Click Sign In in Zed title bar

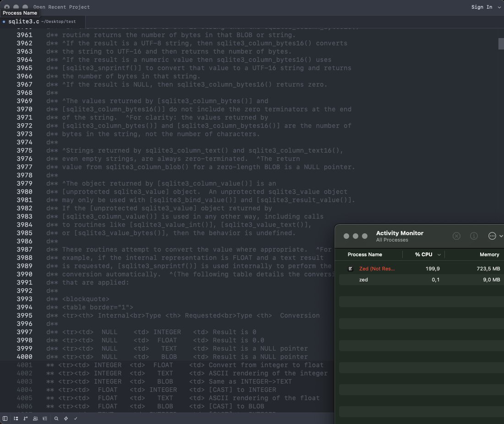click(x=482, y=7)
